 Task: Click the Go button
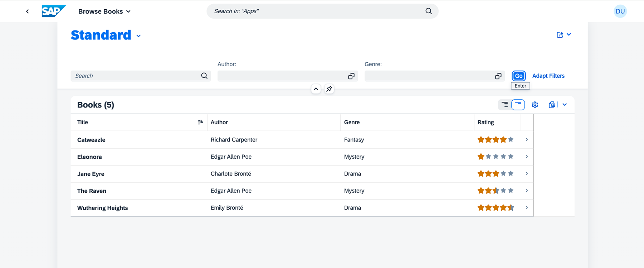coord(519,76)
